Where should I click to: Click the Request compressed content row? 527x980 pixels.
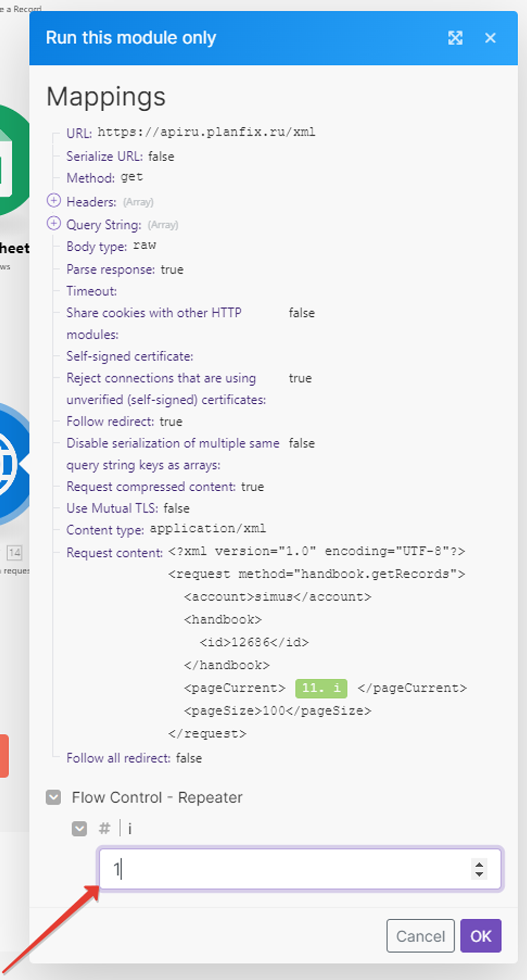[x=165, y=487]
